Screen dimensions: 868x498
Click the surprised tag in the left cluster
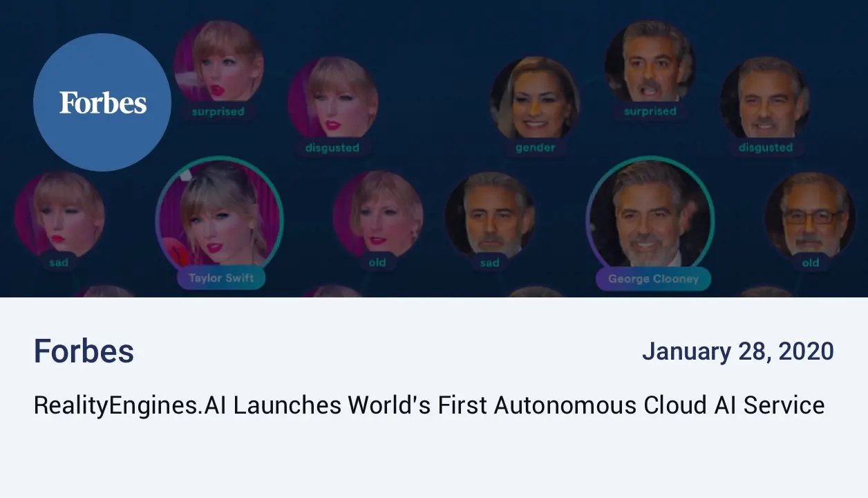[218, 111]
